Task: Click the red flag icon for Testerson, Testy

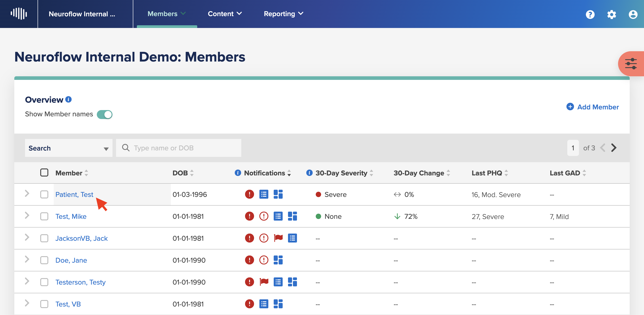Action: click(264, 281)
